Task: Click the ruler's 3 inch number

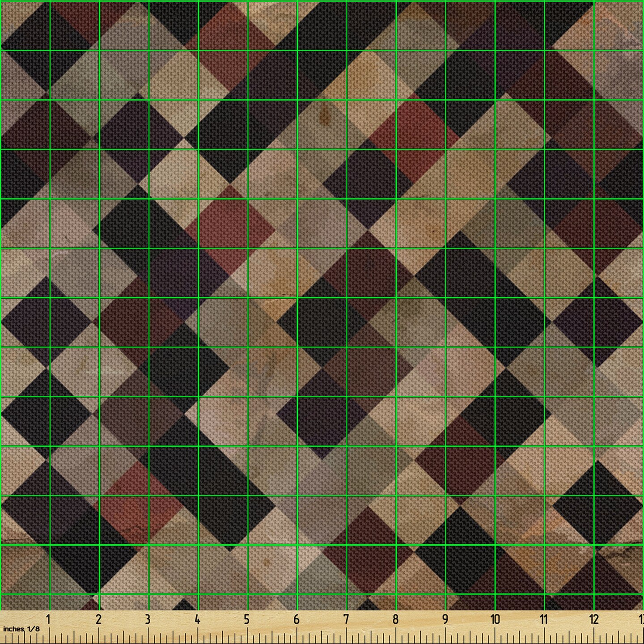Action: click(x=148, y=619)
